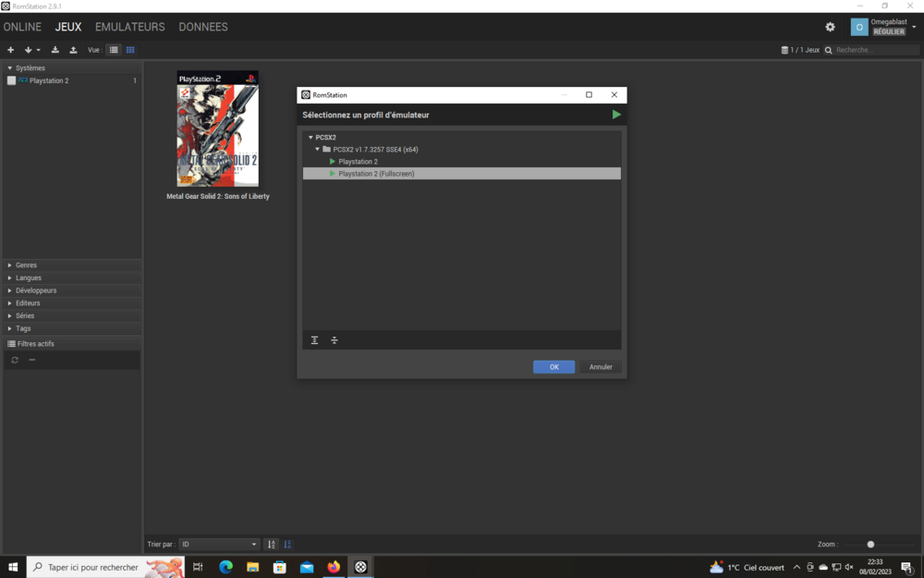This screenshot has width=924, height=578.
Task: Click the minus icon under Filtres actifs
Action: pos(32,360)
